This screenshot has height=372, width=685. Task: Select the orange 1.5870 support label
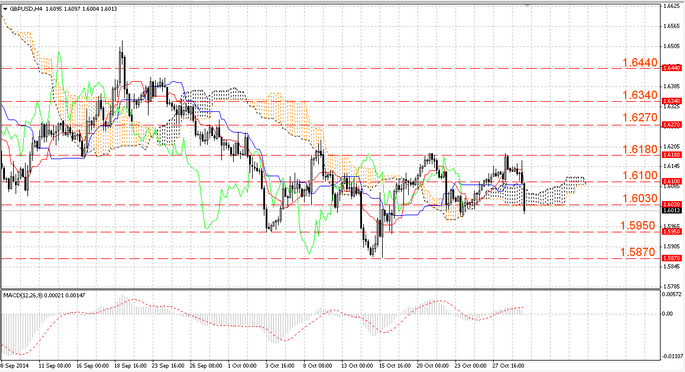(638, 252)
